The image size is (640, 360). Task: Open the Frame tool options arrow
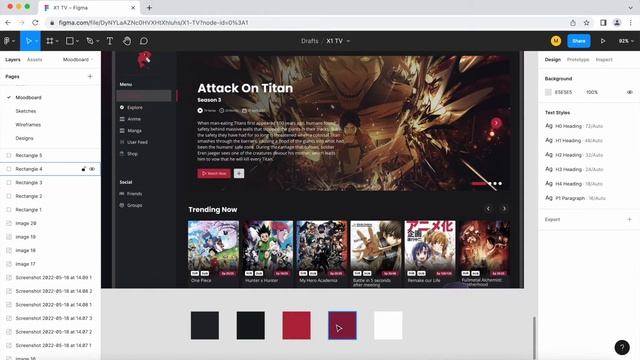coord(57,41)
